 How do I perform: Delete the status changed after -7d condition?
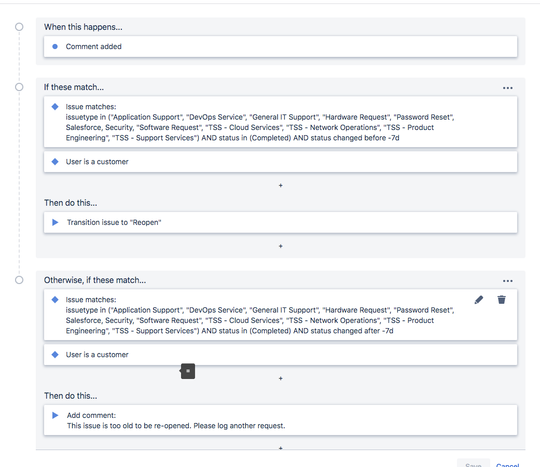point(501,300)
